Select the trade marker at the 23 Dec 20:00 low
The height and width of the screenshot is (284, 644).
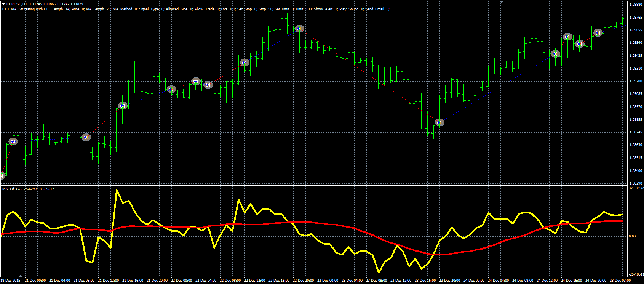pyautogui.click(x=439, y=122)
